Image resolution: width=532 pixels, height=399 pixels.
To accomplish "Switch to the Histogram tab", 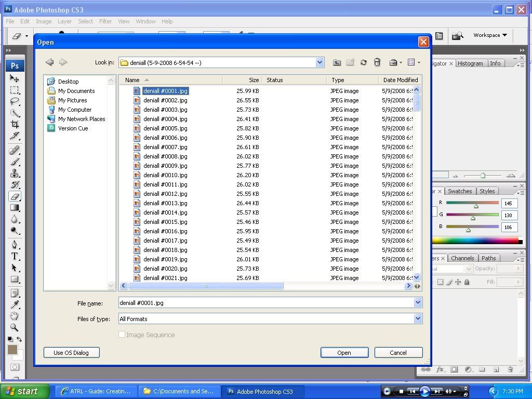I will click(470, 63).
